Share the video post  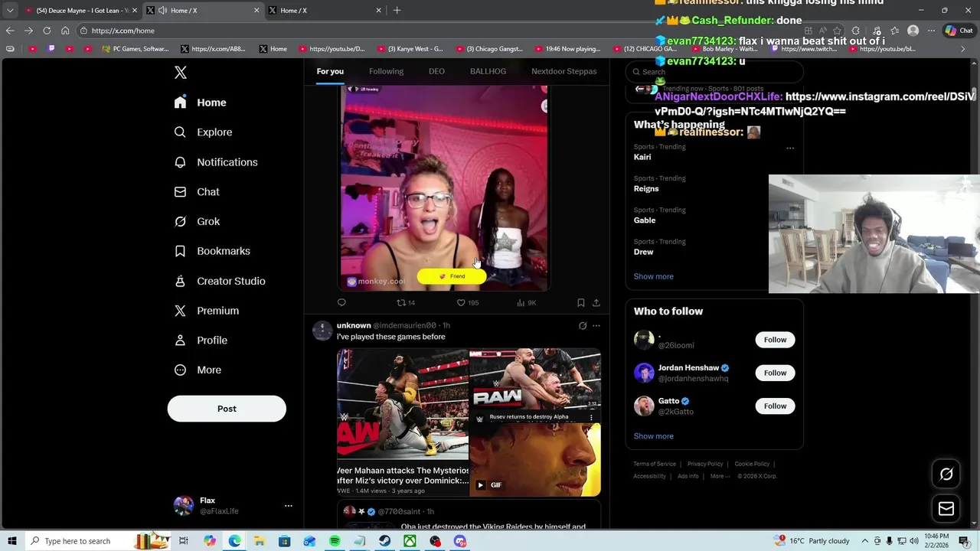point(596,303)
